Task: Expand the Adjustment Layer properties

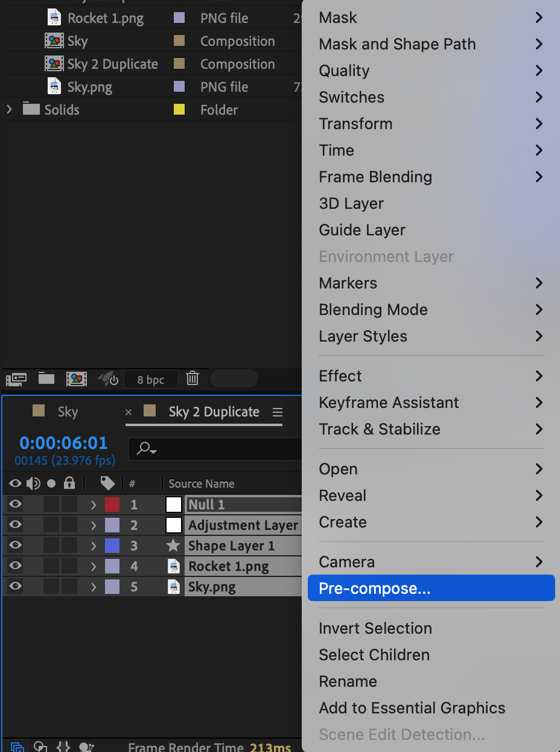Action: [94, 526]
